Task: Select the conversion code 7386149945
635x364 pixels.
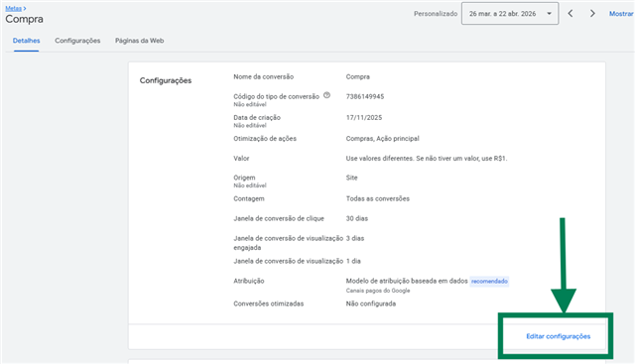Action: tap(365, 96)
